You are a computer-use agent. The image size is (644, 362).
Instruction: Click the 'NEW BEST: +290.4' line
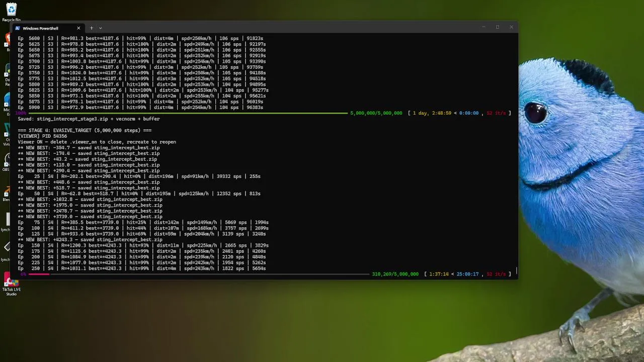pyautogui.click(x=89, y=171)
